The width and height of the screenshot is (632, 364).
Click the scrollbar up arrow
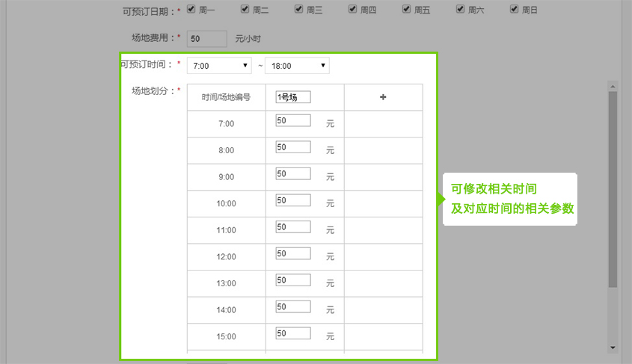click(x=613, y=86)
